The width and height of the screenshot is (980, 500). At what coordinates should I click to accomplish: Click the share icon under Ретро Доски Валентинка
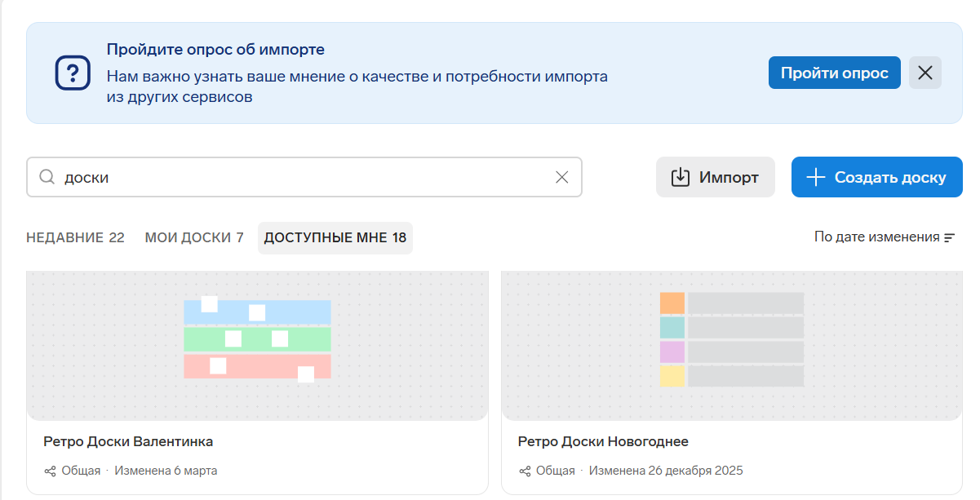(50, 471)
